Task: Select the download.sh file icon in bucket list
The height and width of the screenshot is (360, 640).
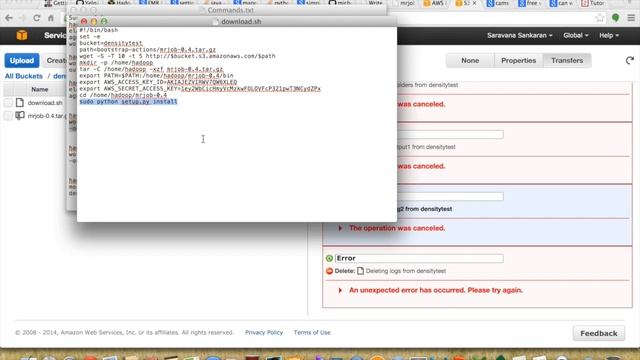Action: point(20,102)
